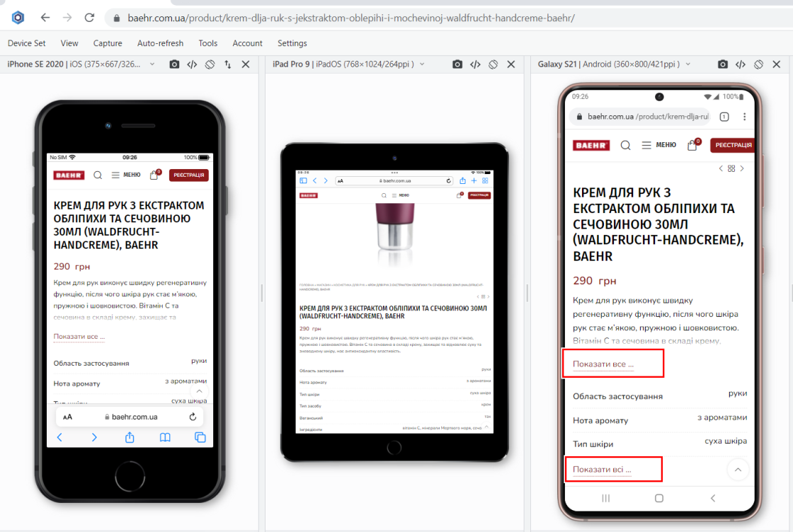The width and height of the screenshot is (793, 532).
Task: Rotate the iPad Pro 9 device
Action: click(x=493, y=64)
